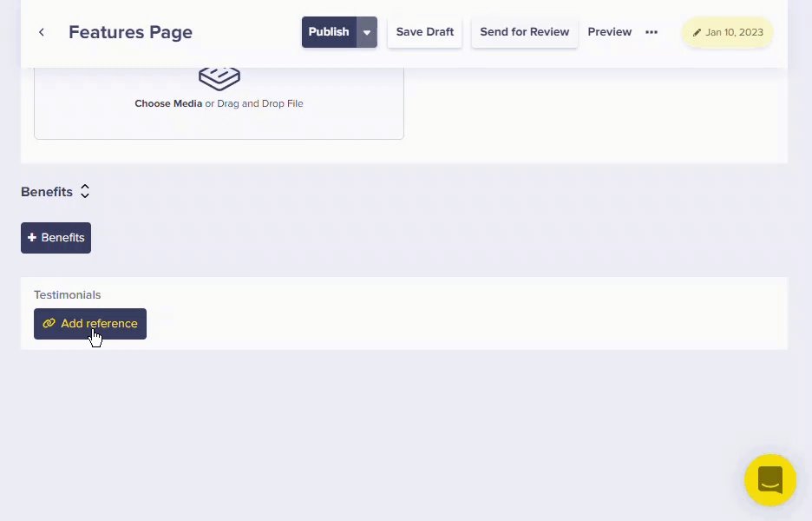Click the pencil edit icon by the date
Image resolution: width=812 pixels, height=521 pixels.
coord(697,33)
